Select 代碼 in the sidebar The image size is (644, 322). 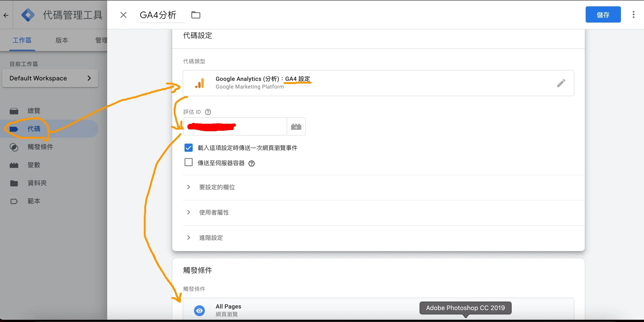tap(49, 129)
